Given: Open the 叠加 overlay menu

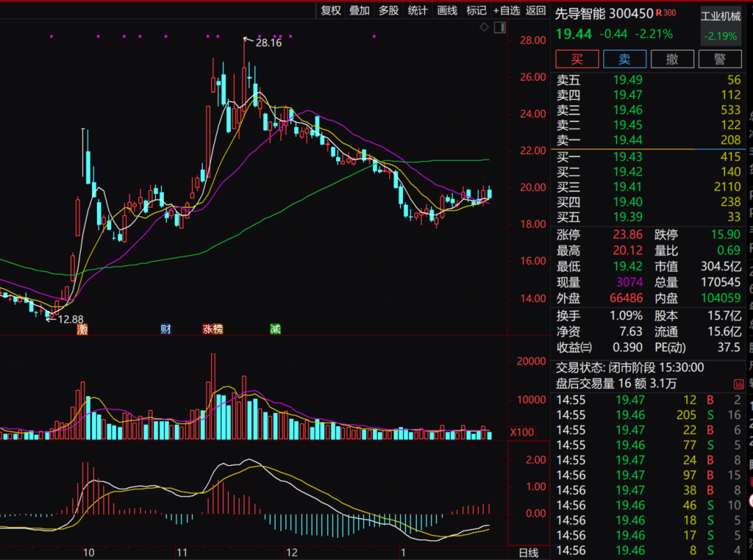Looking at the screenshot, I should coord(360,10).
